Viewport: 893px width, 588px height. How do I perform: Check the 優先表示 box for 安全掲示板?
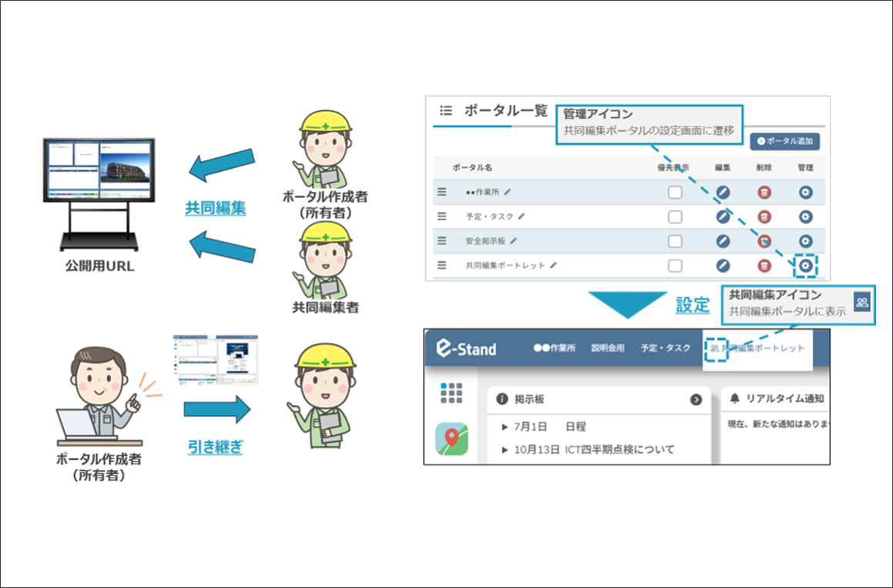coord(676,241)
